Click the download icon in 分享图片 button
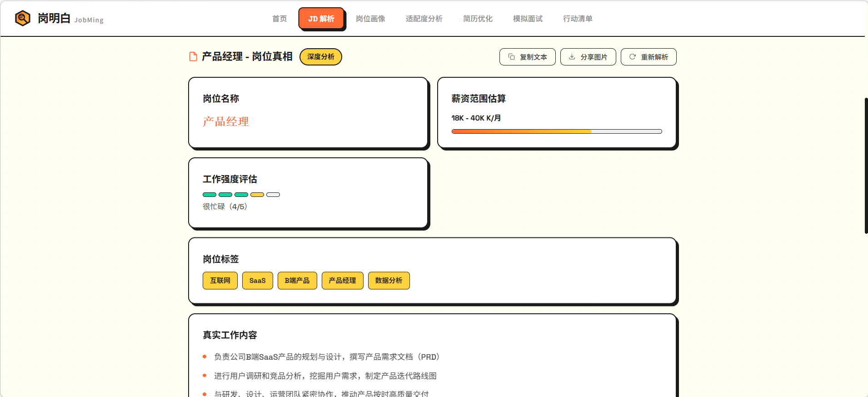 pyautogui.click(x=572, y=57)
